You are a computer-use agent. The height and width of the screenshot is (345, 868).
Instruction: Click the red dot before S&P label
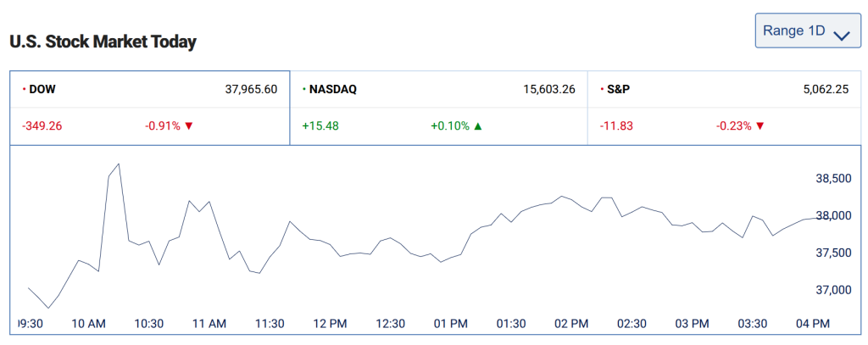[601, 89]
